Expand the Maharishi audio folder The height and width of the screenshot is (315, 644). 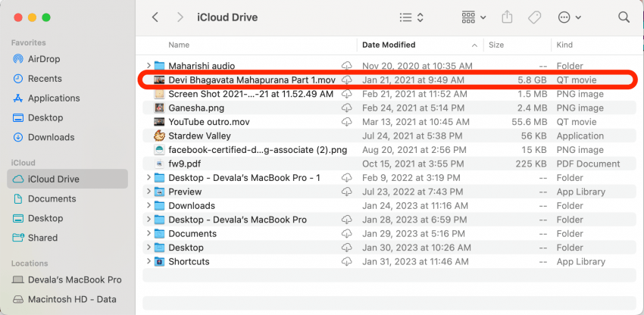[148, 67]
